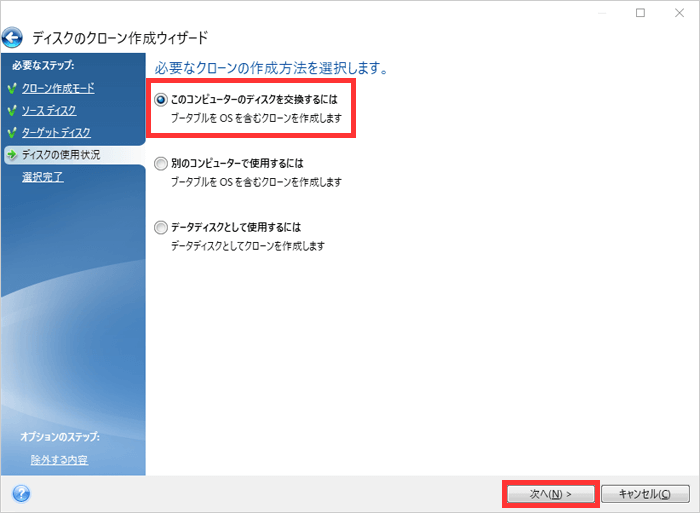Click the 'ディスクのクローン作成ウィザード' title text
700x513 pixels.
tap(120, 38)
